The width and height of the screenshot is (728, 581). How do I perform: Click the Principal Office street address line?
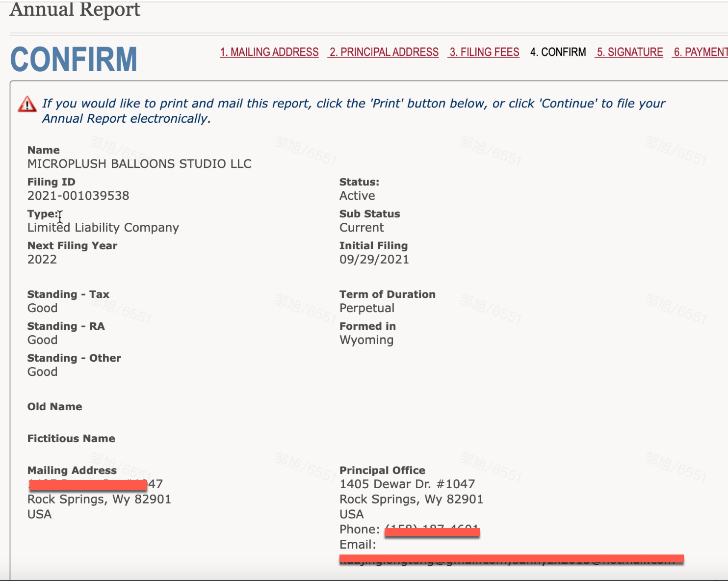coord(407,484)
